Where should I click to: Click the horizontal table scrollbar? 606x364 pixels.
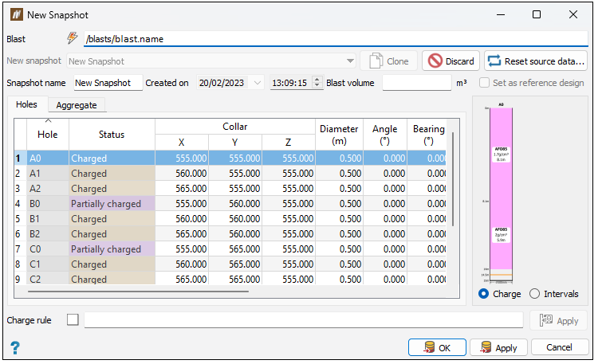click(x=138, y=292)
